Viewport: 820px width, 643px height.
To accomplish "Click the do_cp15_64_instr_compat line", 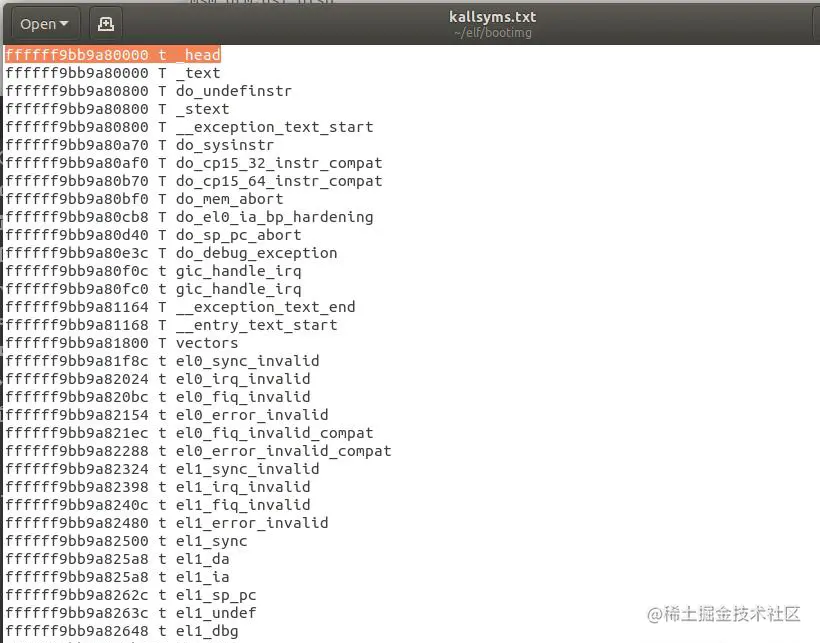I will 194,181.
